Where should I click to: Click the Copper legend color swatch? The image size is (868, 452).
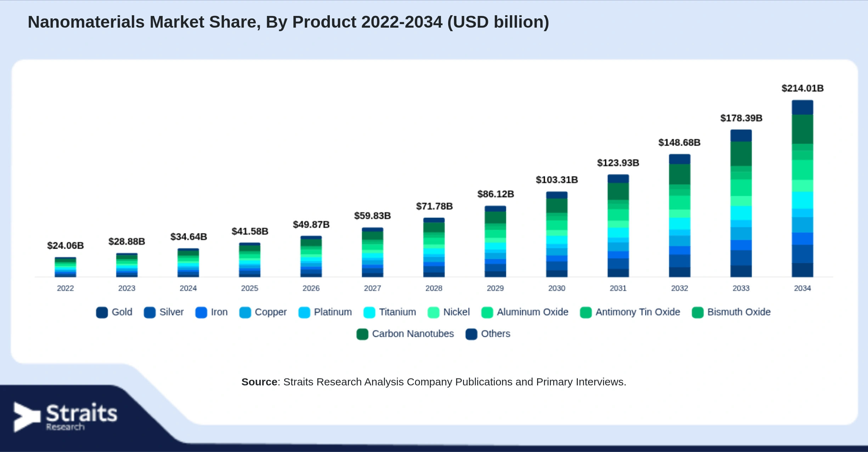tap(245, 312)
